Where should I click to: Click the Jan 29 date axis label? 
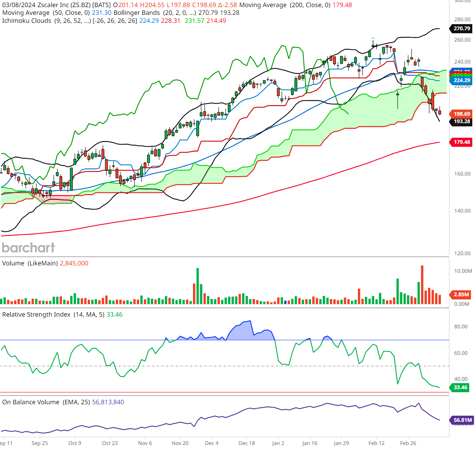(342, 443)
